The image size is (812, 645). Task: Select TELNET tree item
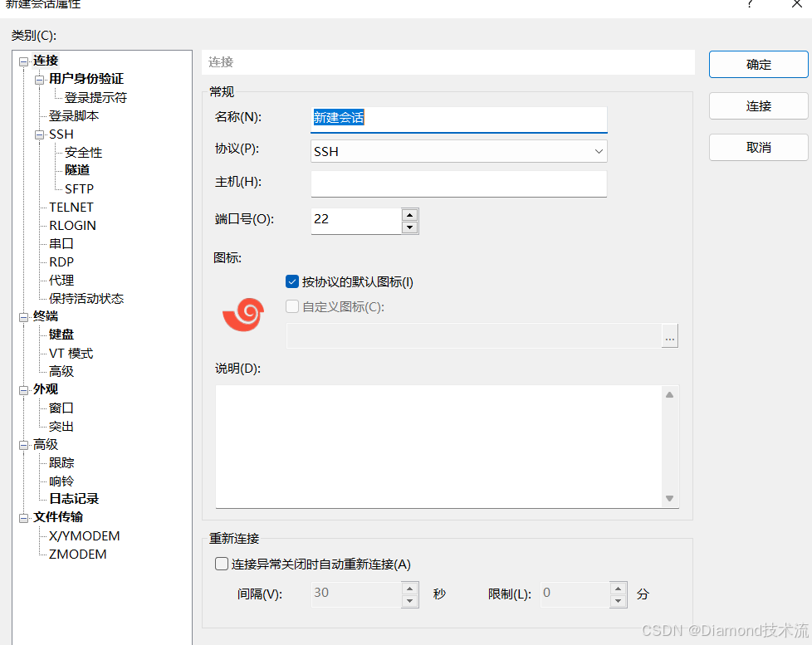71,207
